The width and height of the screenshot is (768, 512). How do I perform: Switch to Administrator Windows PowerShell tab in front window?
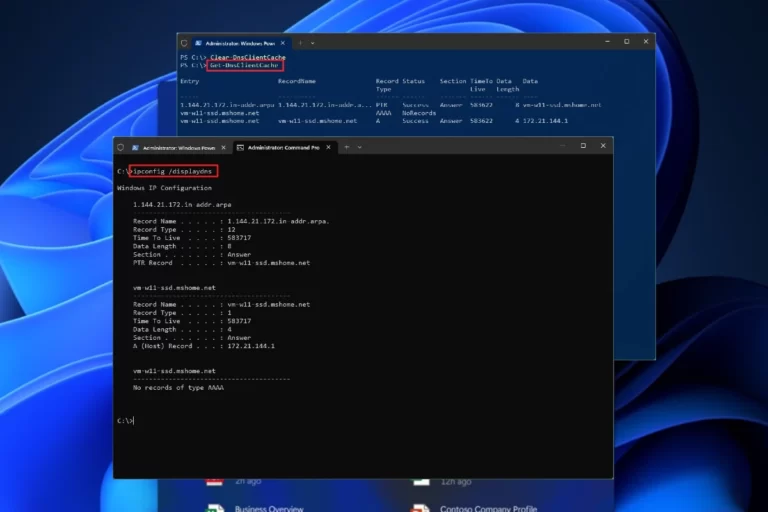tap(179, 147)
